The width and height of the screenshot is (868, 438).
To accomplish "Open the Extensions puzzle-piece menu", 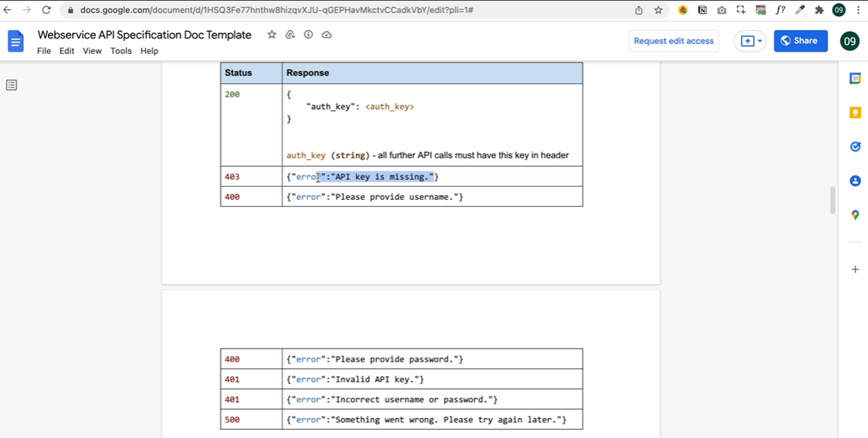I will tap(820, 10).
